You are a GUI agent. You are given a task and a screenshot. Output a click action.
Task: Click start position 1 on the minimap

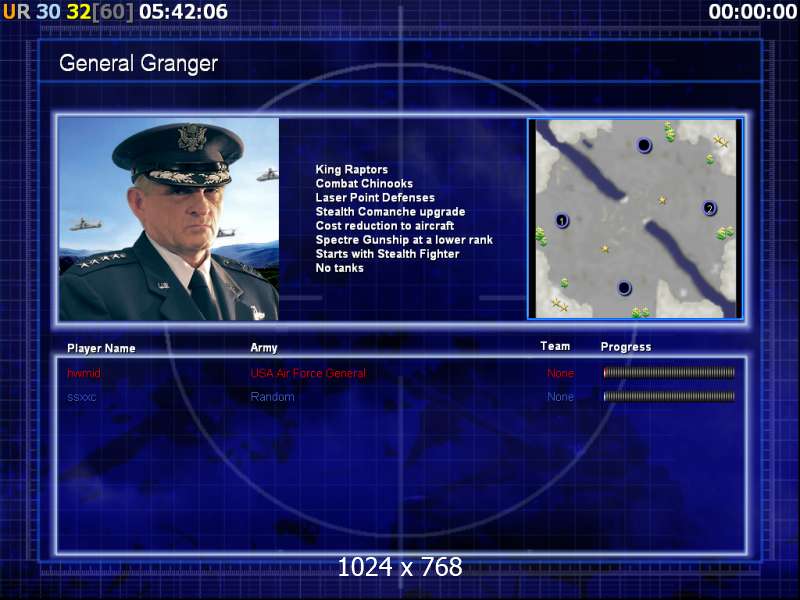coord(562,221)
